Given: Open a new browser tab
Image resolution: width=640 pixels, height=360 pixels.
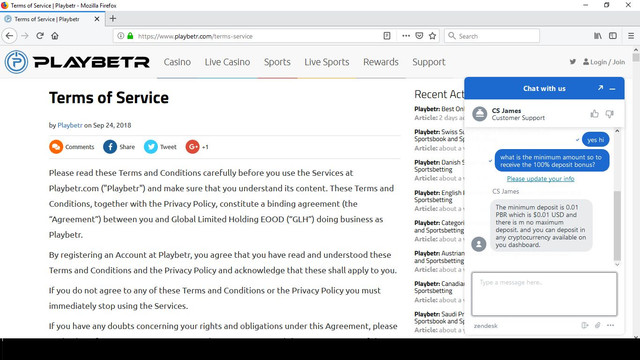Looking at the screenshot, I should (x=113, y=19).
